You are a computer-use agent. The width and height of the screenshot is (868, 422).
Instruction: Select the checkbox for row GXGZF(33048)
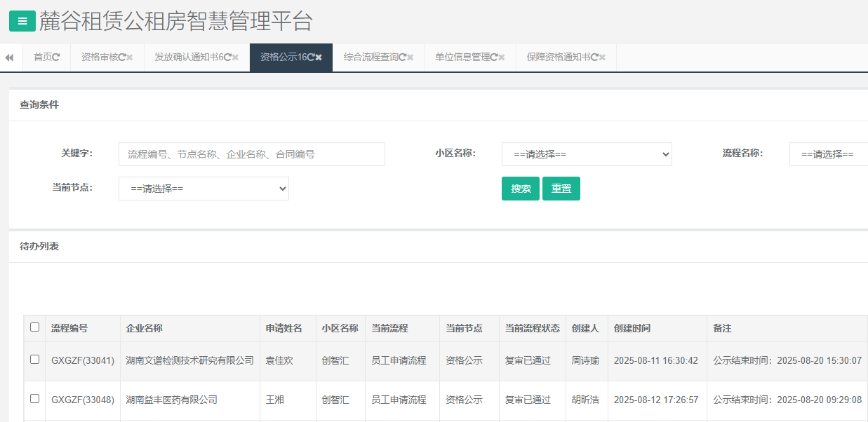pos(35,399)
